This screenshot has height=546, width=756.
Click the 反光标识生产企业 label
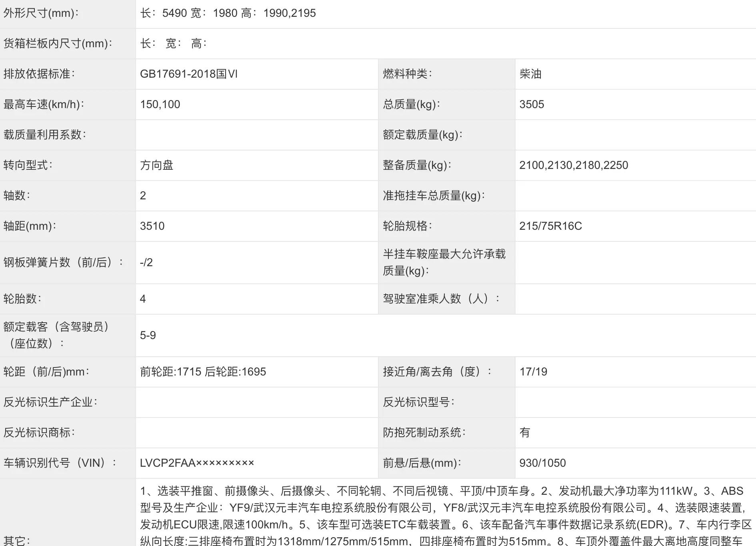(x=50, y=402)
